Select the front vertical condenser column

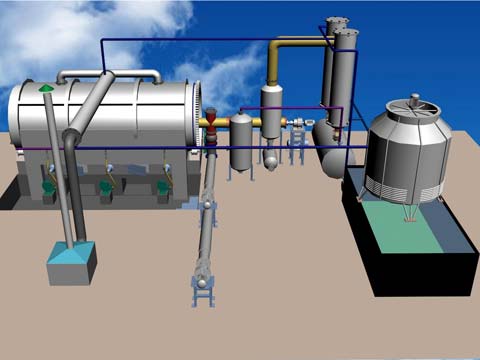click(345, 77)
